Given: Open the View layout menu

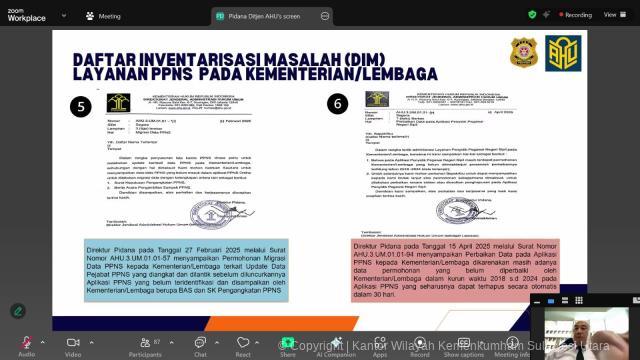Looking at the screenshot, I should click(x=615, y=15).
